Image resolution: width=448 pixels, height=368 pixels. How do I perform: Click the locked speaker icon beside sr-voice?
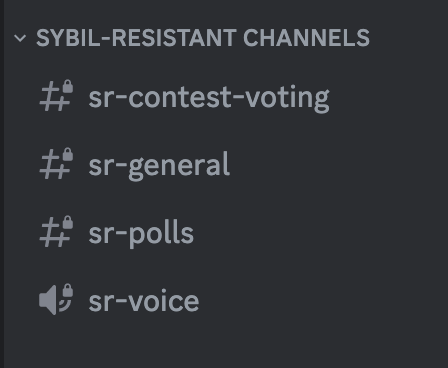[56, 299]
